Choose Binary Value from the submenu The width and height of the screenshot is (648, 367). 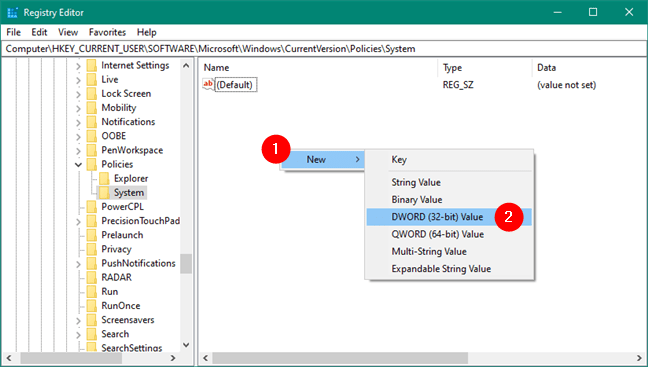click(449, 200)
